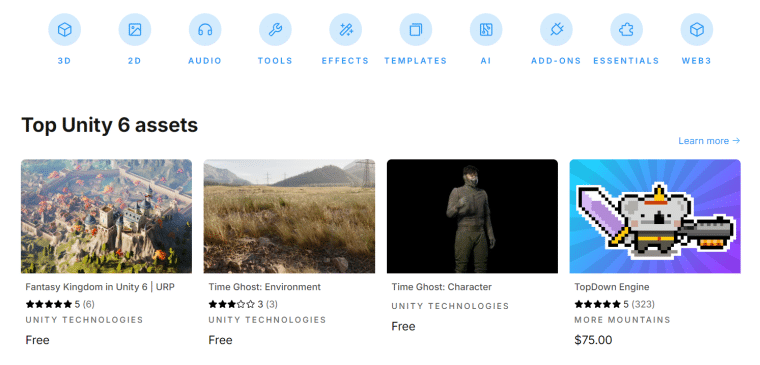Select the ESSENTIALS category label
The height and width of the screenshot is (365, 760).
tap(627, 61)
